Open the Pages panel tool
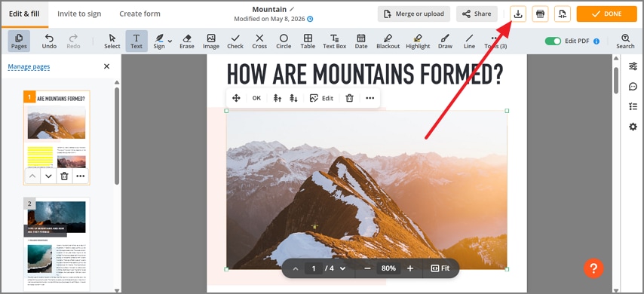The width and height of the screenshot is (644, 294). tap(19, 41)
